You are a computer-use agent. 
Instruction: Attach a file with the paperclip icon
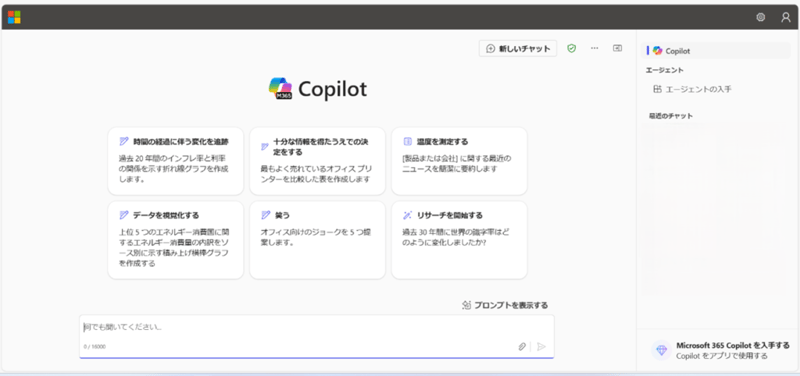coord(522,346)
